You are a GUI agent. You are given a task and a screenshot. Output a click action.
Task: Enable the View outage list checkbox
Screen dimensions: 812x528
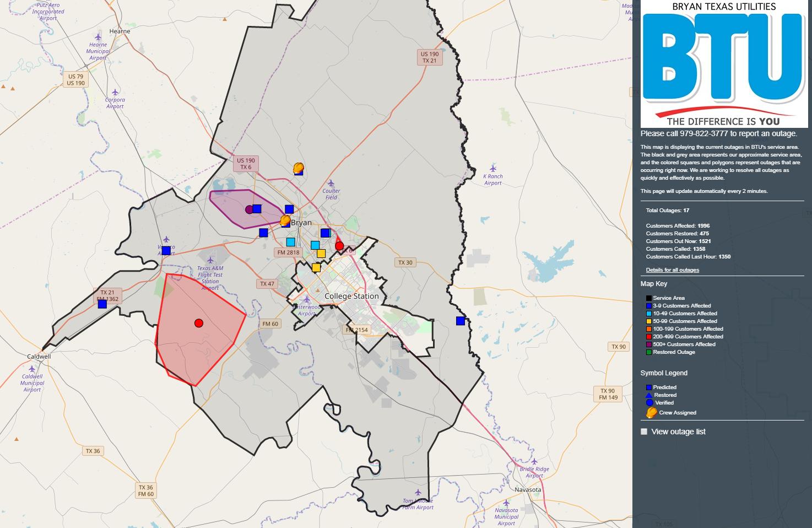point(644,432)
